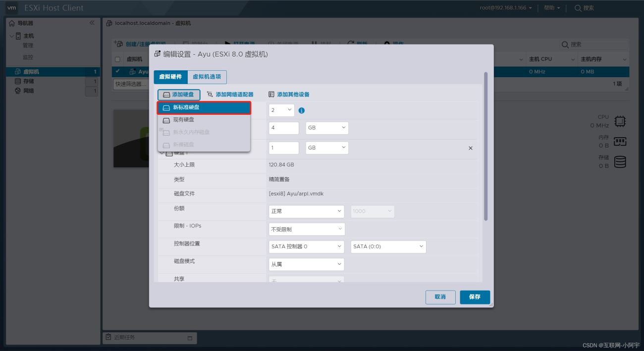
Task: Open the root@192.168.1.166 user menu
Action: [x=506, y=8]
